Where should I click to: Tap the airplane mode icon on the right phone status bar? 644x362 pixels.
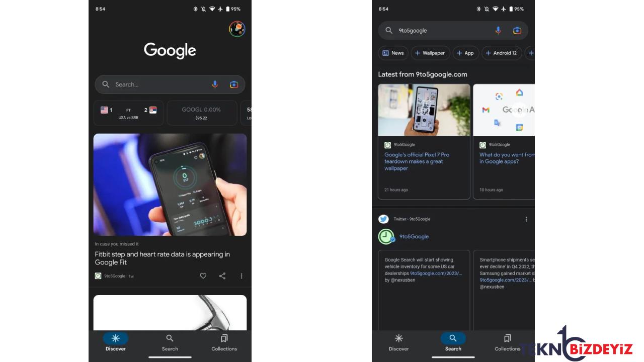pos(504,9)
